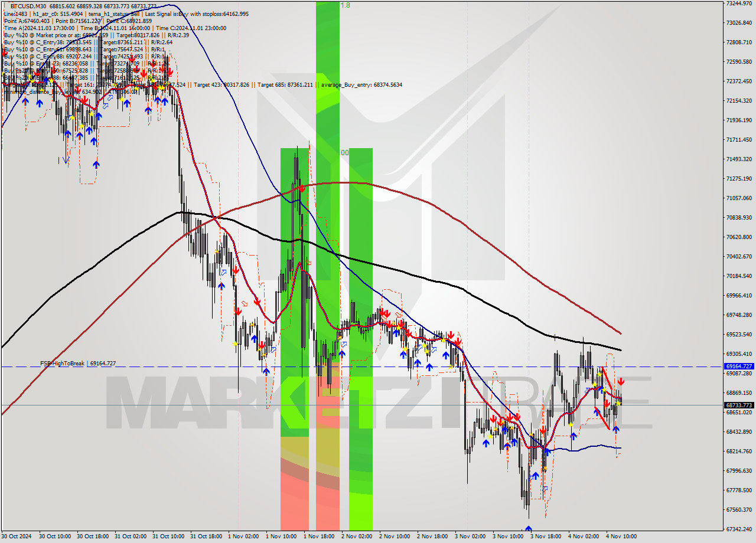
Task: Click the 68869.150 price axis label
Action: pos(739,392)
